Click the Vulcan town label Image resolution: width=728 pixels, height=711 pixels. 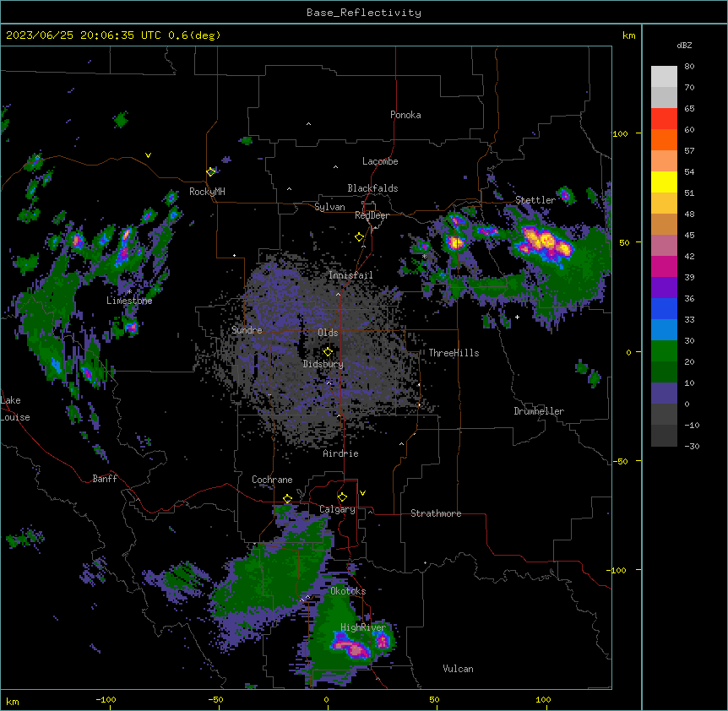click(x=458, y=669)
